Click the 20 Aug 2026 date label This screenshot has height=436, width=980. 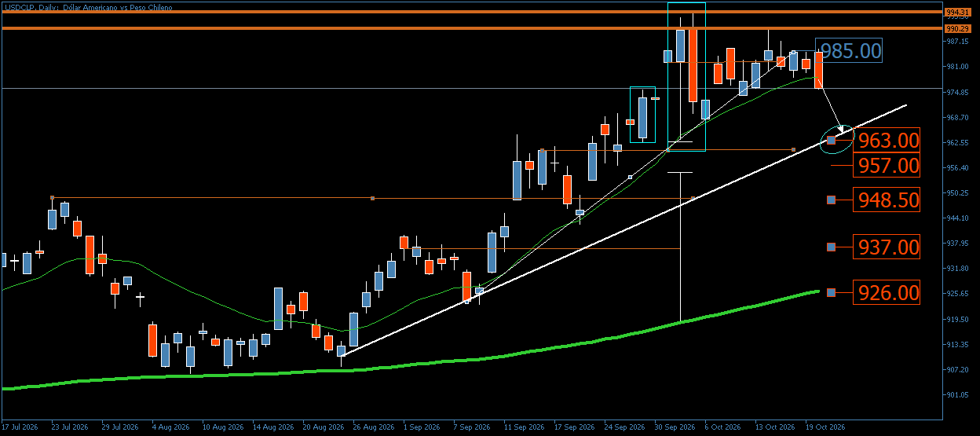(323, 428)
